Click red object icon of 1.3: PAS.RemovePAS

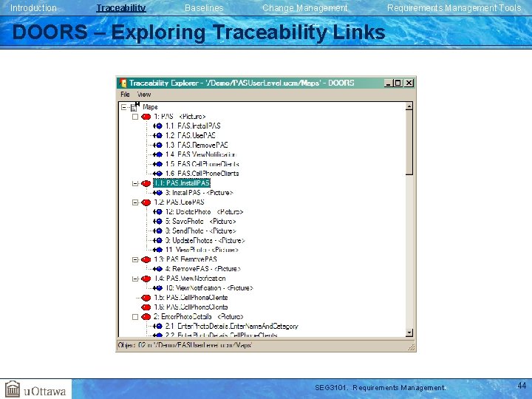coord(146,259)
